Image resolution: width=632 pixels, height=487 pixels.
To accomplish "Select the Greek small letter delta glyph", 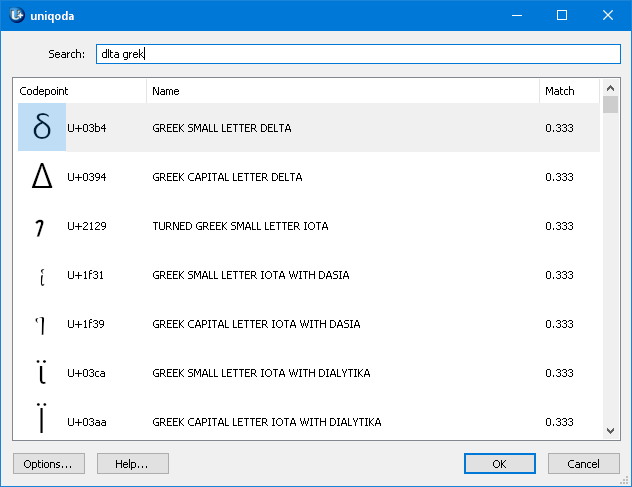I will [42, 128].
